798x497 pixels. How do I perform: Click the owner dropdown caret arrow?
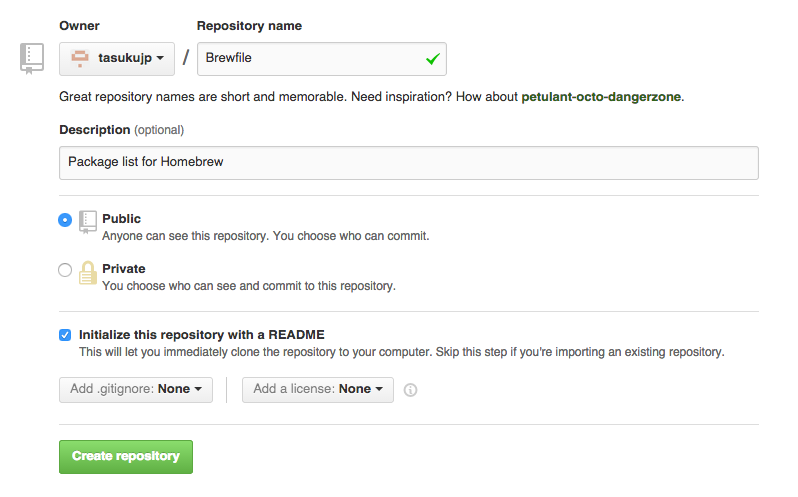160,59
